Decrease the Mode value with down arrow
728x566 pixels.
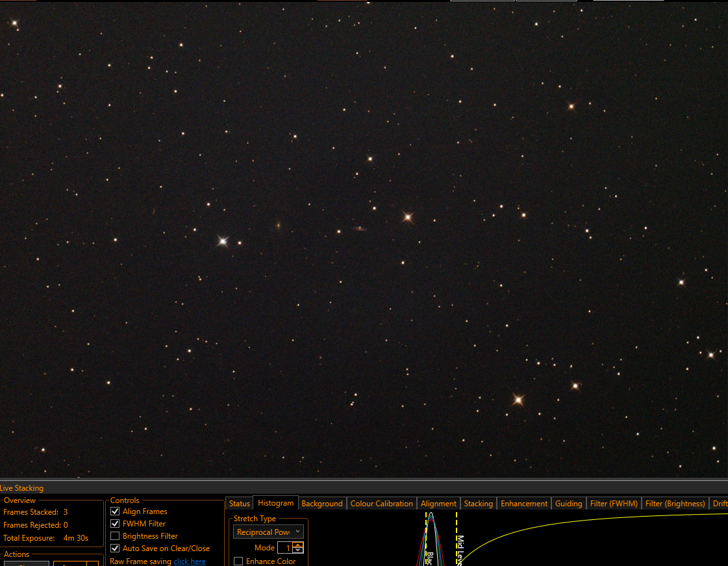[x=298, y=550]
